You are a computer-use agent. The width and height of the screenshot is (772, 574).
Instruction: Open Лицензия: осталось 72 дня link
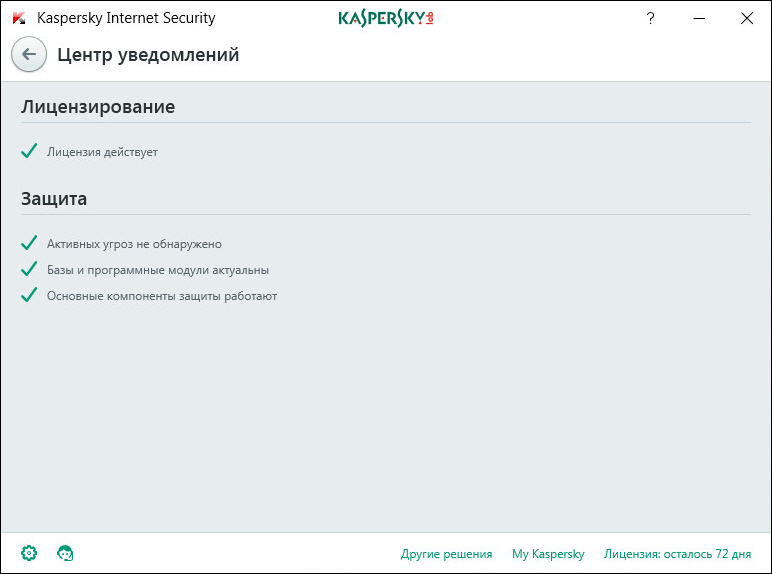click(x=677, y=554)
